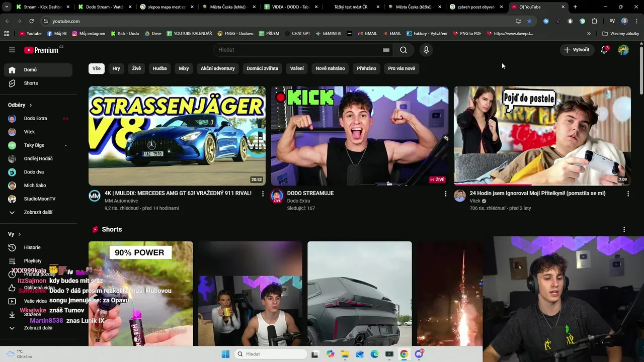This screenshot has width=644, height=362.
Task: Submit search with the magnifier button
Action: (x=404, y=50)
